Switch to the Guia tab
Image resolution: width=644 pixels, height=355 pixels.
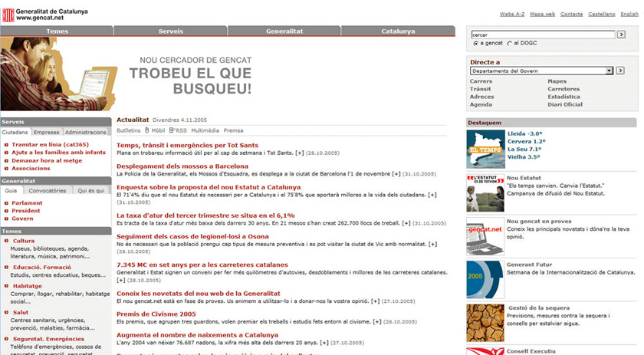pos(11,191)
